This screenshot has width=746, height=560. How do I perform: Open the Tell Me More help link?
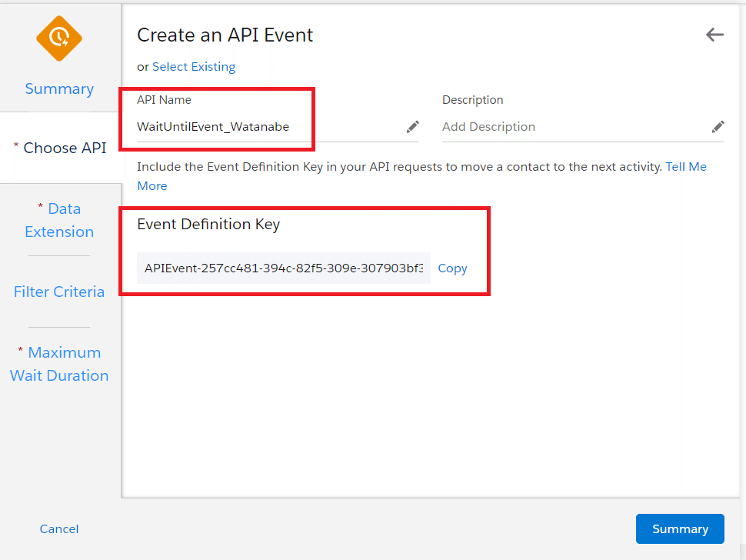click(421, 176)
